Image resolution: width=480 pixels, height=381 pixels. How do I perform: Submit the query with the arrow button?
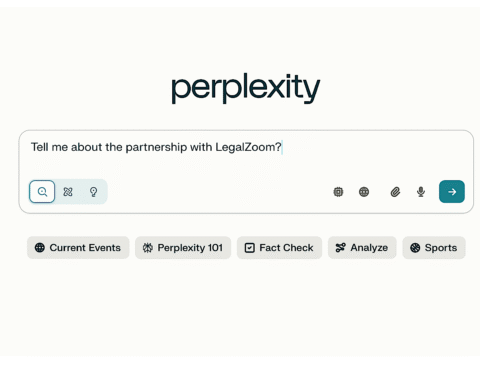coord(452,192)
